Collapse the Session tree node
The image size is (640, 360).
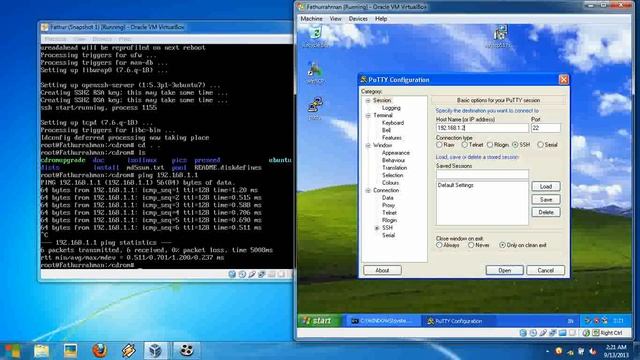[x=368, y=100]
